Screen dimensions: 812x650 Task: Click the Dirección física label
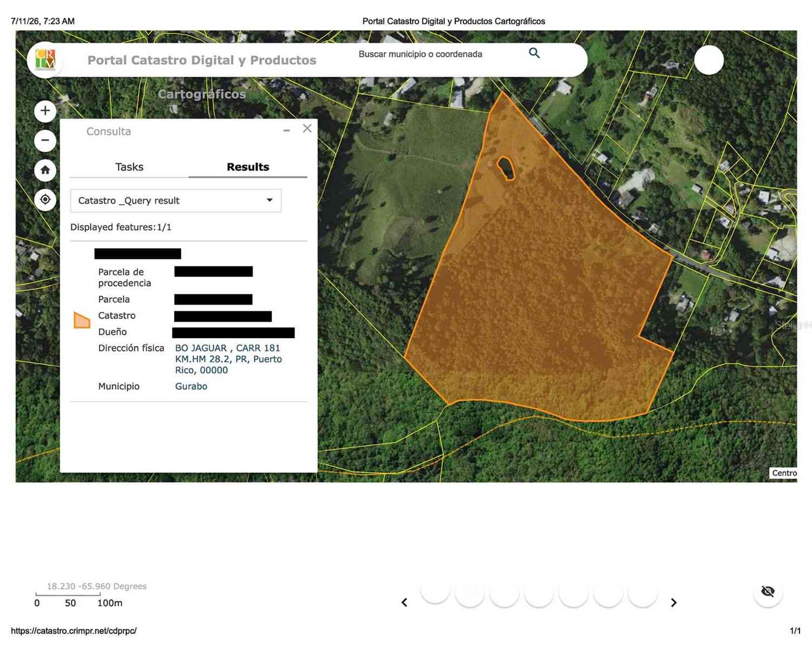(x=131, y=348)
